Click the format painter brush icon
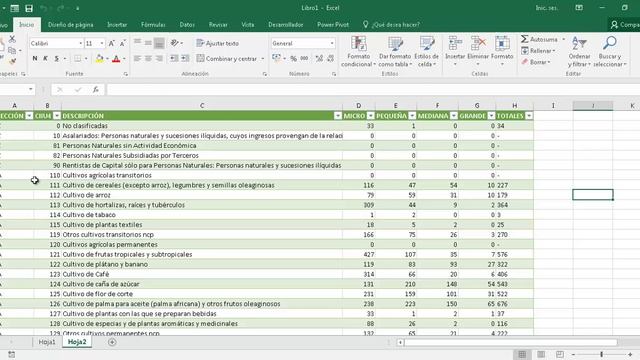This screenshot has width=640, height=360. [12, 61]
